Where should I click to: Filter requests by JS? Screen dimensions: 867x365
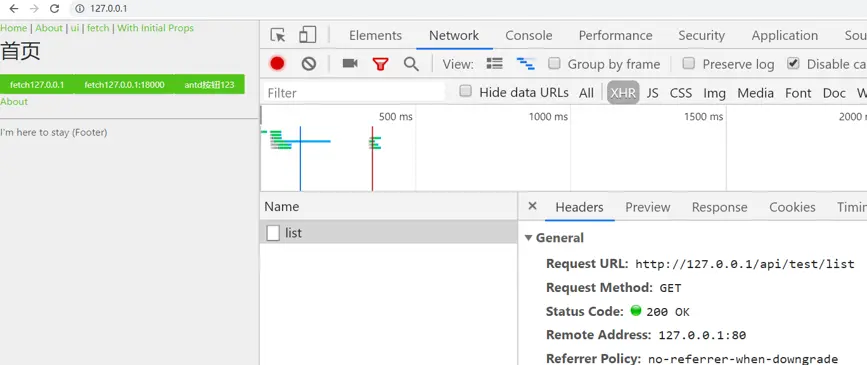652,93
